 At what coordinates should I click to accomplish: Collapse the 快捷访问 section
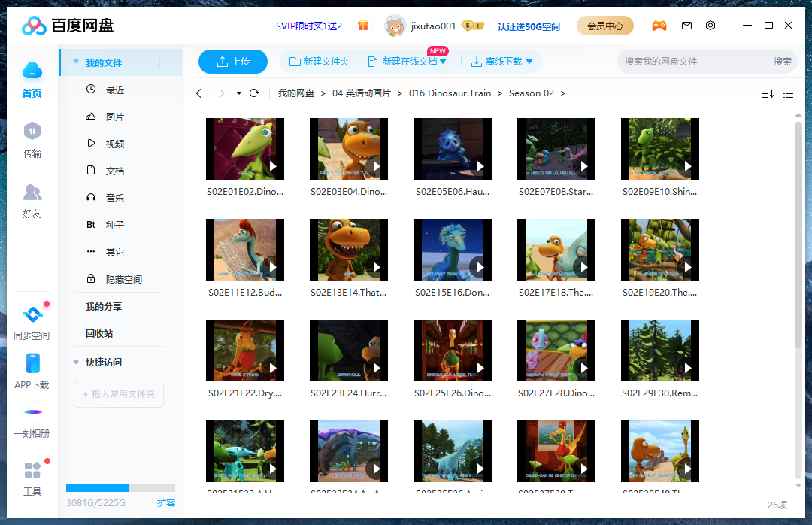pos(76,363)
